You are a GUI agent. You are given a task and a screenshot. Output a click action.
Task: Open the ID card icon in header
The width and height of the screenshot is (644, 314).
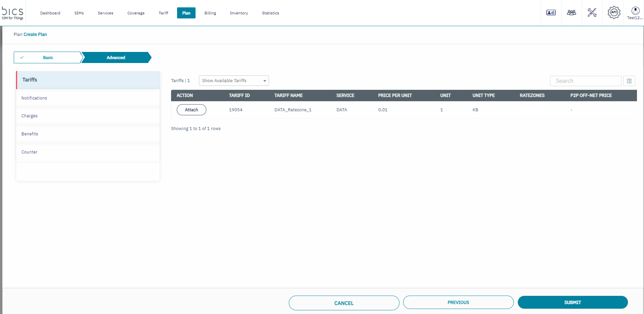coord(551,13)
